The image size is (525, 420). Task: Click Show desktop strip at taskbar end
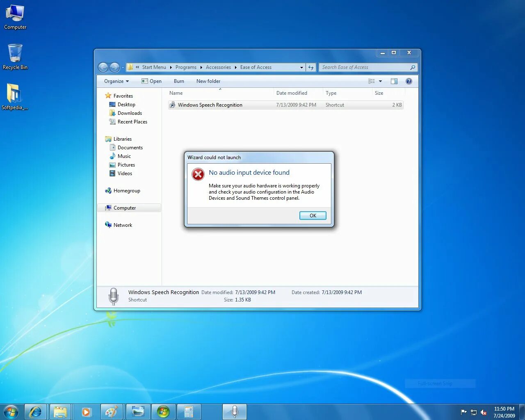522,412
